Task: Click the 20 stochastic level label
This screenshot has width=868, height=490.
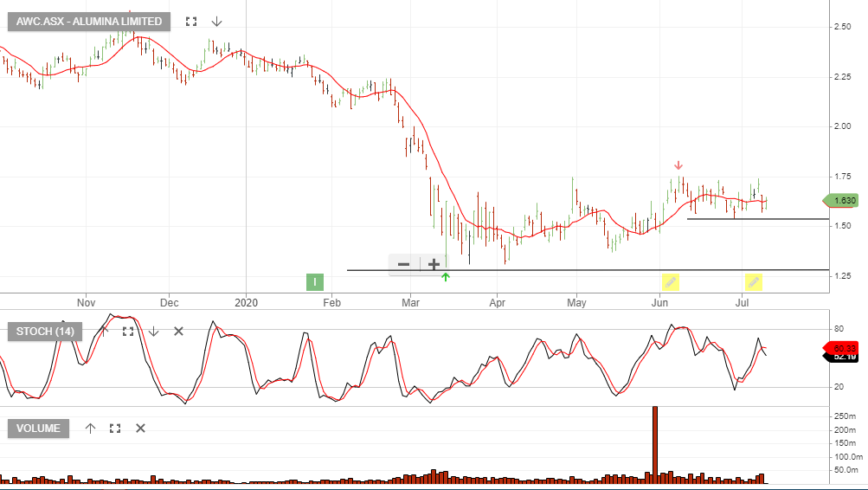Action: click(x=839, y=386)
